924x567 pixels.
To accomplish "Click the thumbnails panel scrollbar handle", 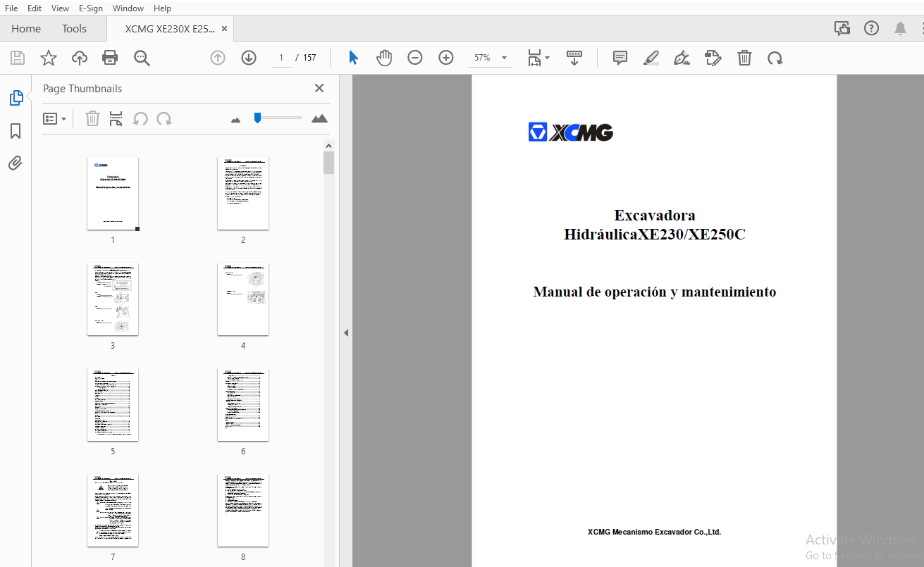I will coord(328,163).
